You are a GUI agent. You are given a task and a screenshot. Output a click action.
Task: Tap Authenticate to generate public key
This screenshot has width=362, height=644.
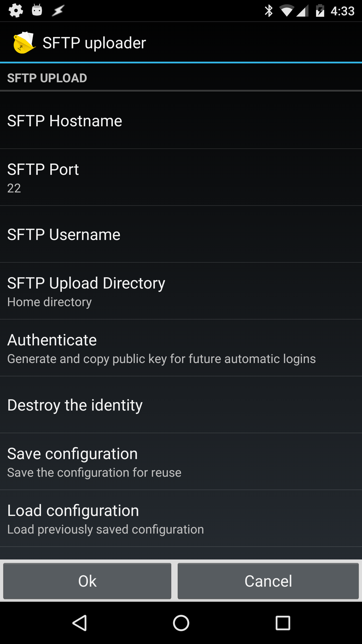[x=181, y=348]
